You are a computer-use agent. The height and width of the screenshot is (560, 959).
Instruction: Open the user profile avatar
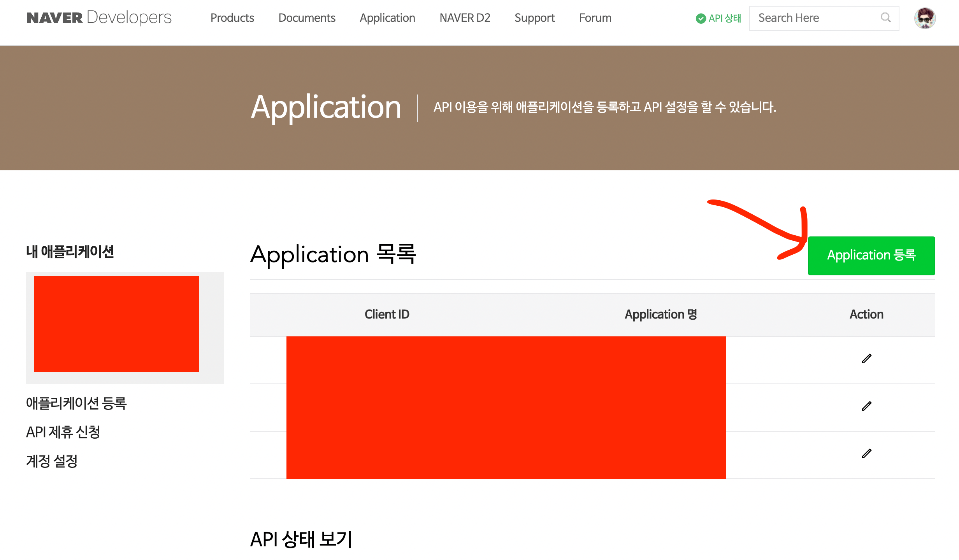(925, 18)
